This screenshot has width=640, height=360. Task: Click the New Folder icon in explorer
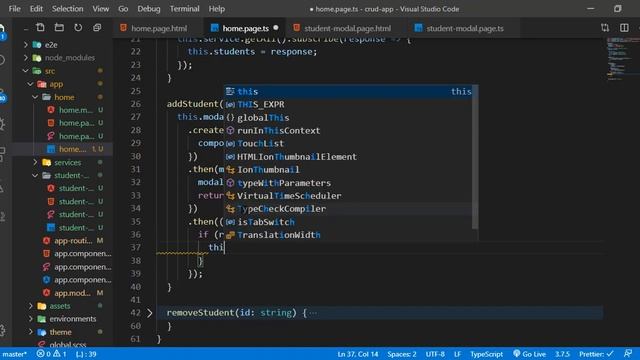click(59, 28)
